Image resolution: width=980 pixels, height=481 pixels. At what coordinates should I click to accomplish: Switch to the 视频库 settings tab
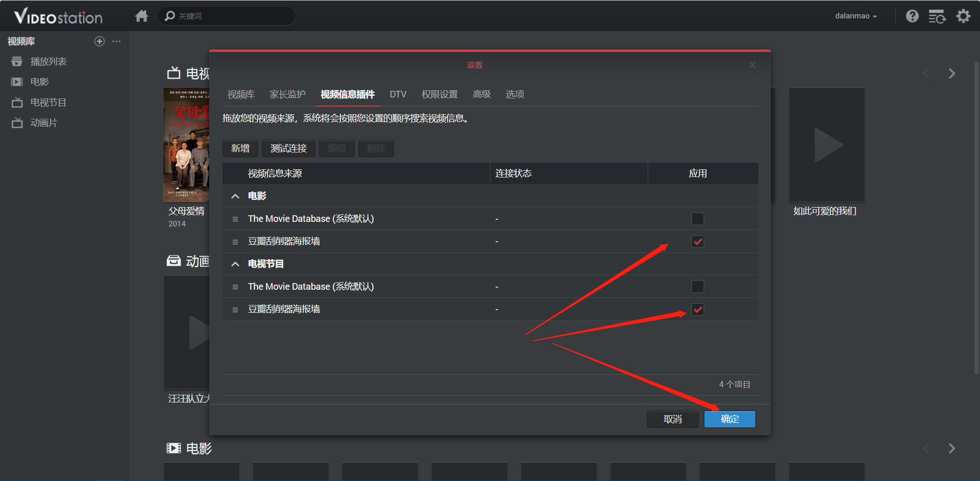[241, 94]
